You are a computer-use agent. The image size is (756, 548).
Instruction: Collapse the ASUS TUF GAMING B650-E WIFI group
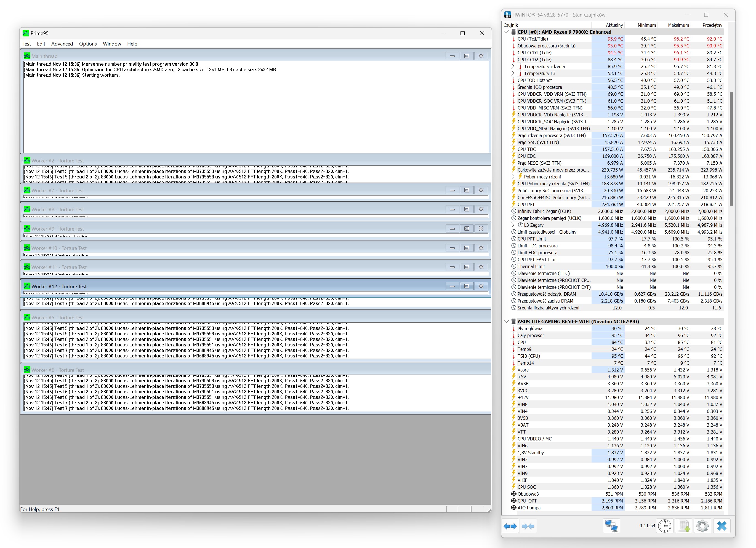[506, 322]
